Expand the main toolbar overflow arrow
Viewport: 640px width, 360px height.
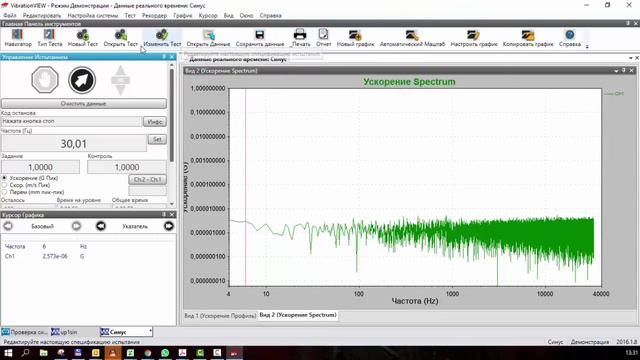[x=587, y=46]
